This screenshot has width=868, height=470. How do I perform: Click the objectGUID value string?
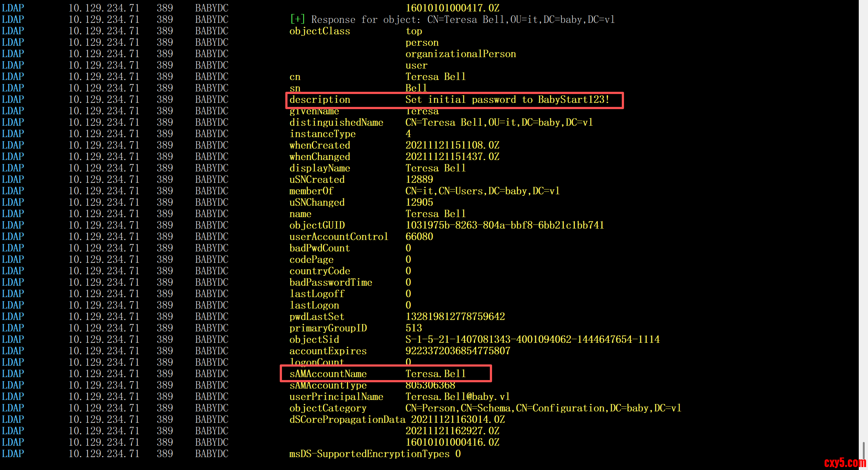[x=504, y=225]
